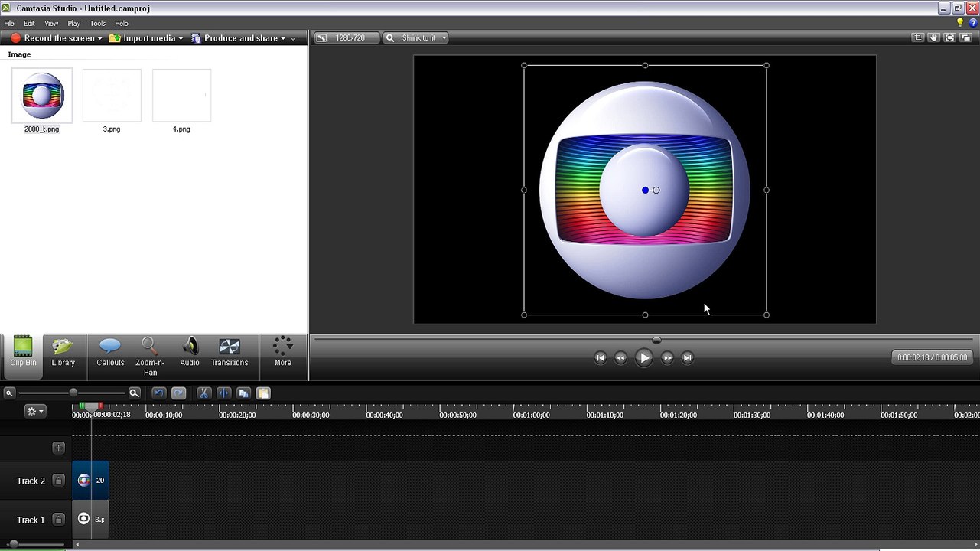Select the 3.png clip on Track 1
This screenshot has height=551, width=980.
pos(90,519)
